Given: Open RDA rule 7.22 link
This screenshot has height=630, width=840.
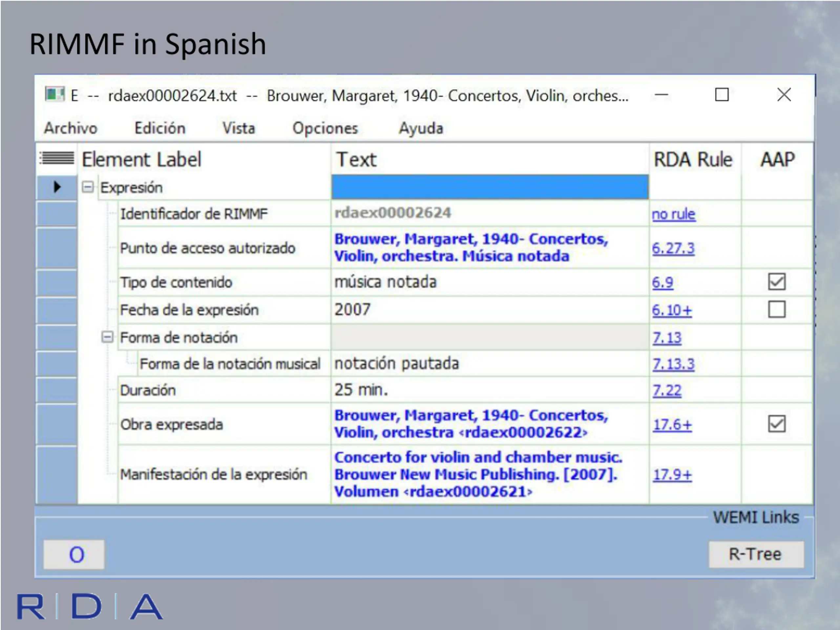Looking at the screenshot, I should (667, 390).
